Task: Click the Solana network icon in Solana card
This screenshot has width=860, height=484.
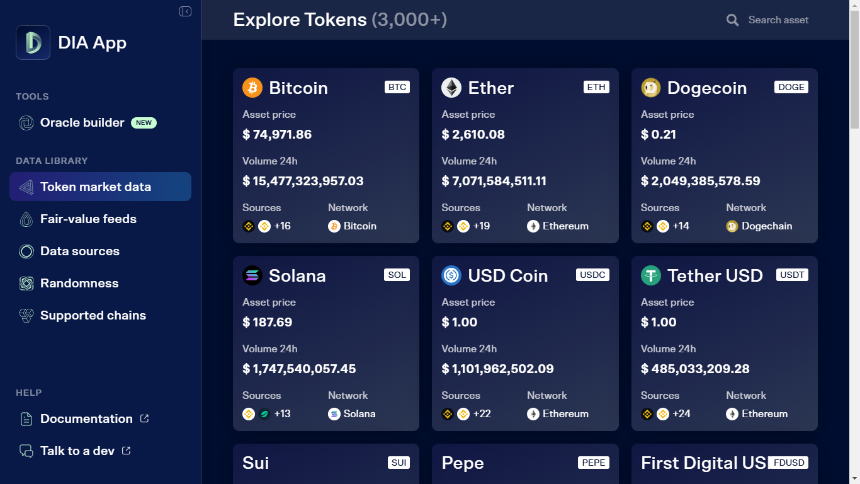Action: (334, 414)
